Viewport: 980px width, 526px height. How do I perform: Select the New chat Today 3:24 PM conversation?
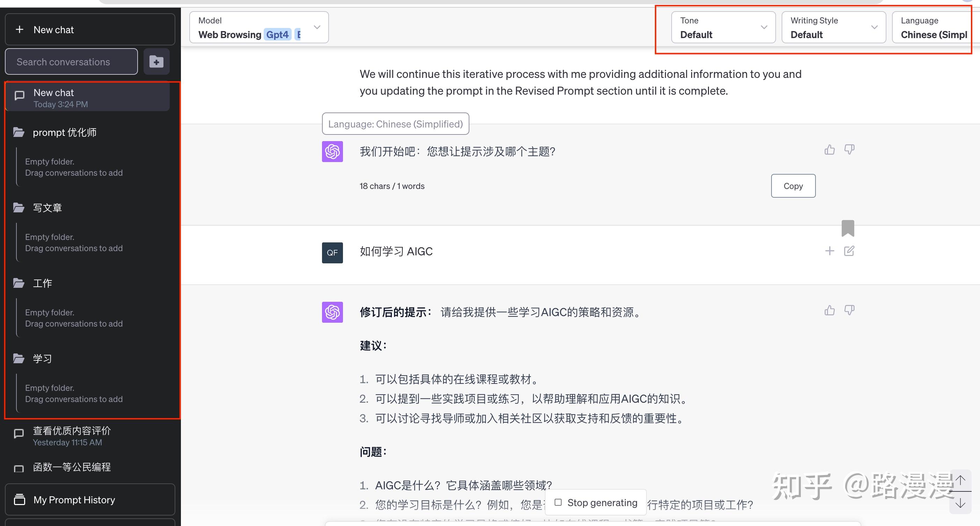88,97
